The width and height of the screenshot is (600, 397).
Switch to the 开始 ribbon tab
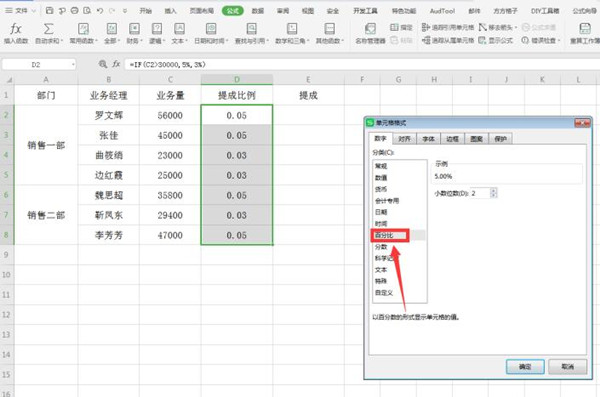[146, 11]
